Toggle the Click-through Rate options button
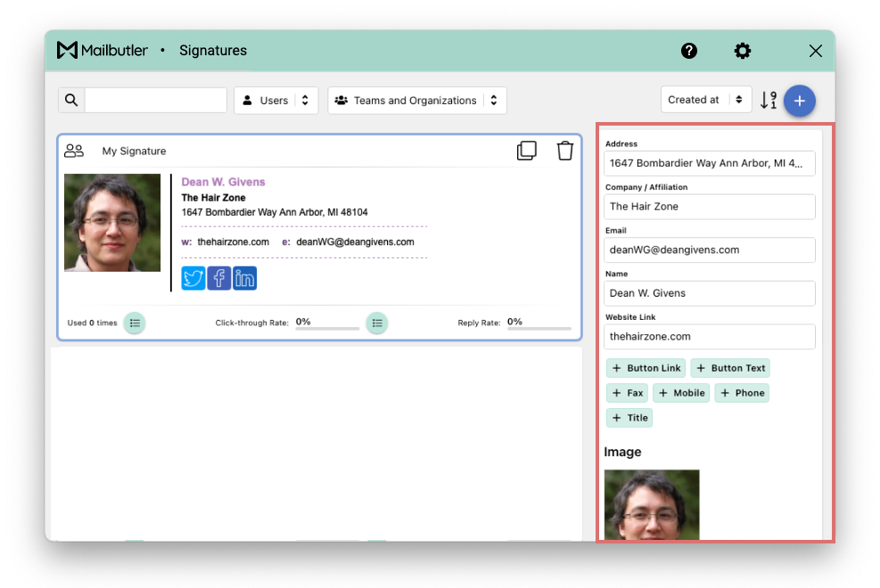The image size is (880, 588). point(377,323)
